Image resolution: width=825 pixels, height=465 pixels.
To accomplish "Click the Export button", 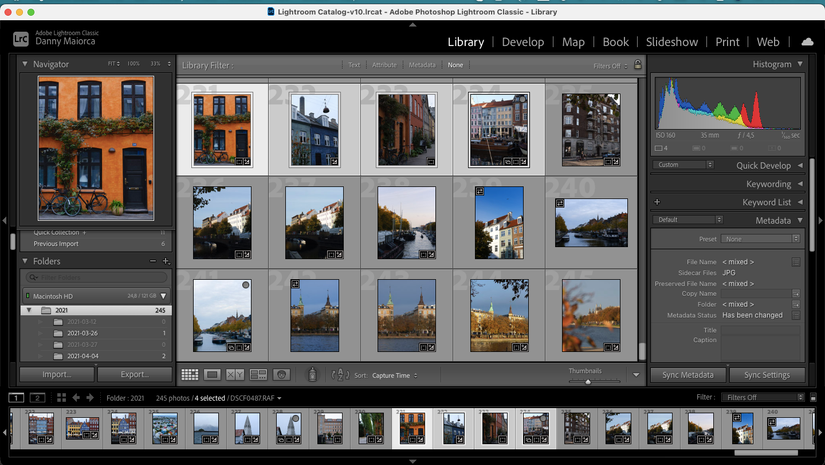I will 135,375.
